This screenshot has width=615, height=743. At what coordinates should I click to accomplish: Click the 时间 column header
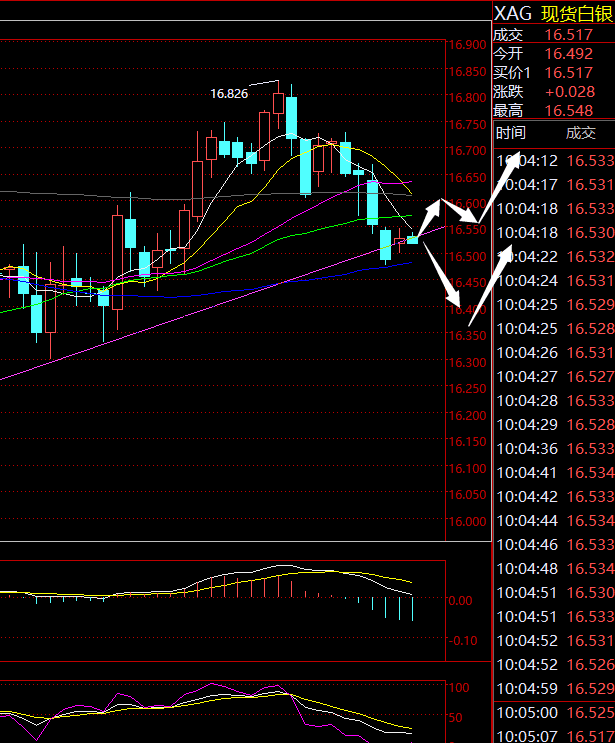511,133
